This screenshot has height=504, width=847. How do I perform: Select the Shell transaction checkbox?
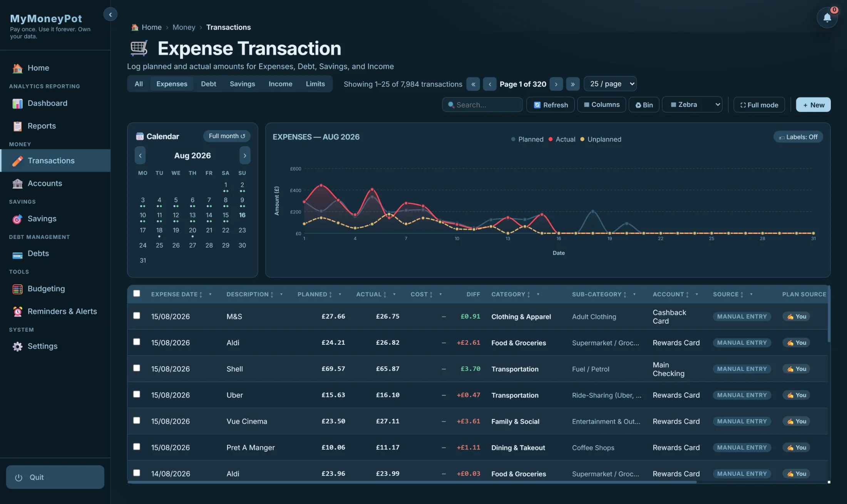[x=137, y=368]
